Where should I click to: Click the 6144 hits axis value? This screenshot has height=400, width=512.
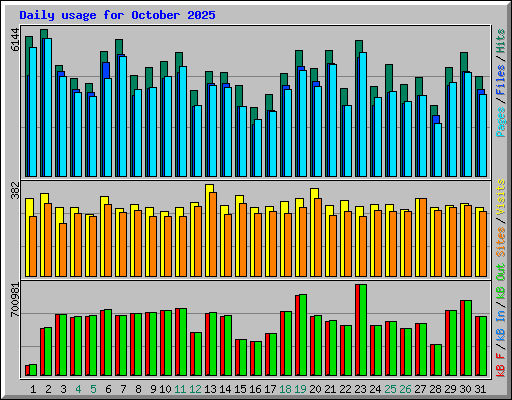[x=15, y=40]
